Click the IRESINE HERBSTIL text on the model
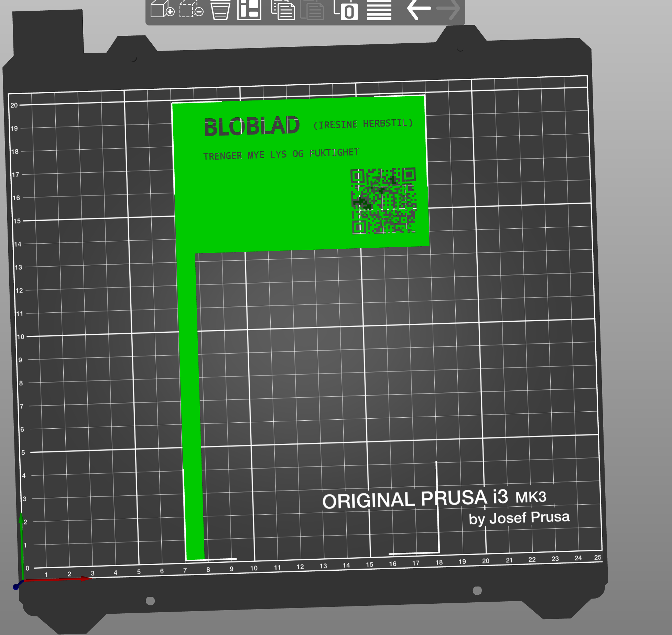The width and height of the screenshot is (672, 635). tap(363, 123)
